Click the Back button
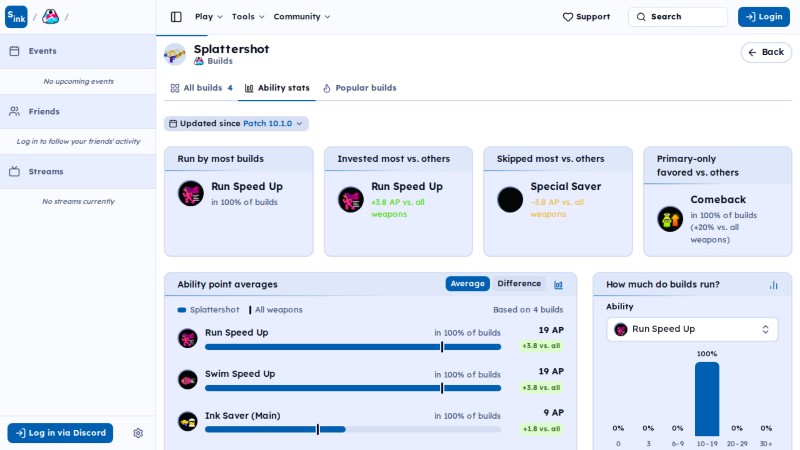This screenshot has height=450, width=800. (x=766, y=52)
